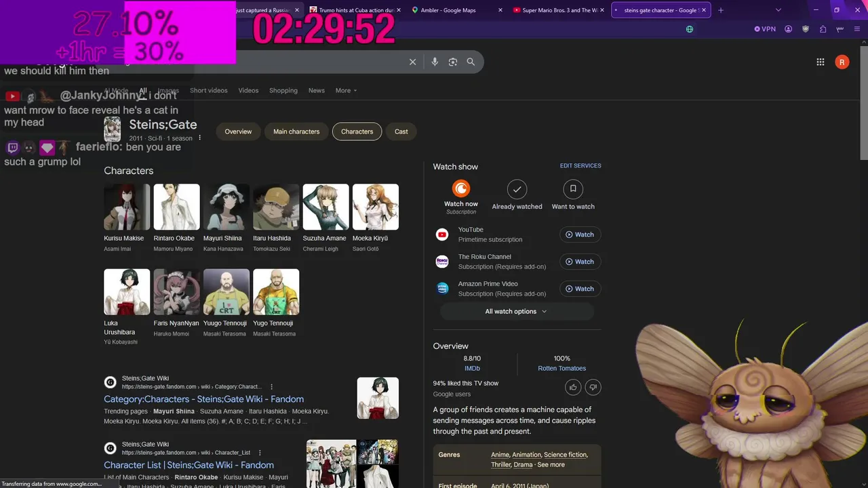The height and width of the screenshot is (488, 868).
Task: Open the IMDb rating link
Action: point(472,368)
